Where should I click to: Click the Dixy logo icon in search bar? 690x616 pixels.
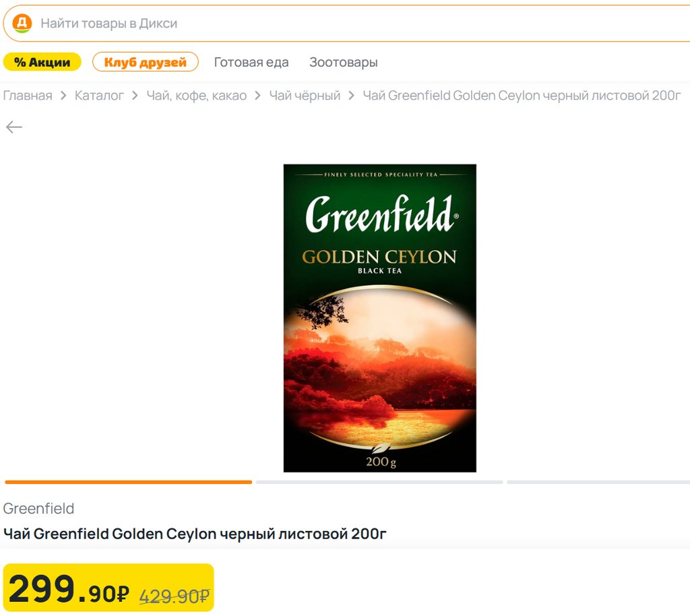(22, 24)
